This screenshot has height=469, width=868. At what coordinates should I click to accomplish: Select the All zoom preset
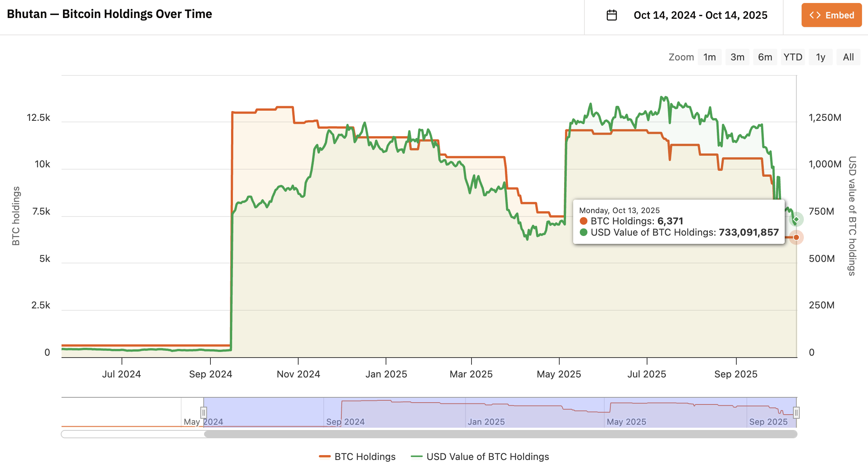pos(848,57)
